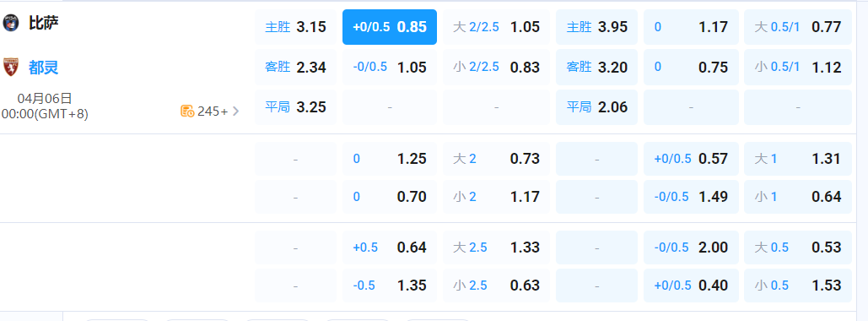Choose 小 1 at odds 0.64
The width and height of the screenshot is (868, 321).
798,196
